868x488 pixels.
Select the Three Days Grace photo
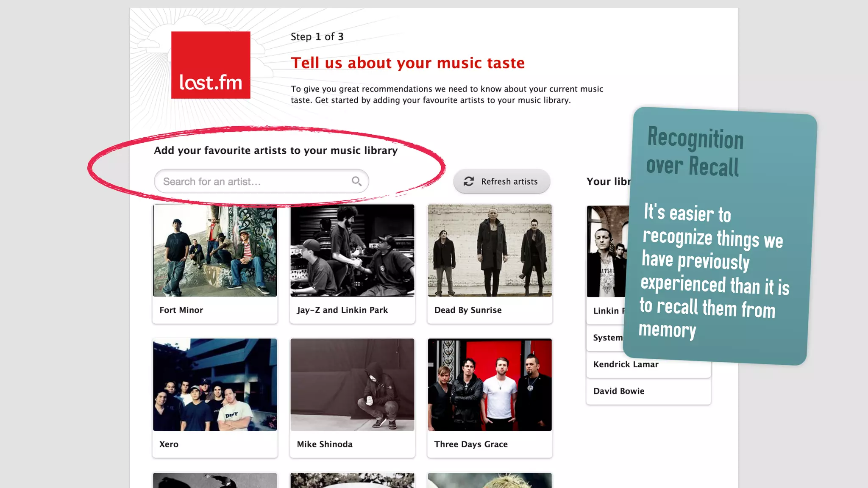click(x=490, y=385)
